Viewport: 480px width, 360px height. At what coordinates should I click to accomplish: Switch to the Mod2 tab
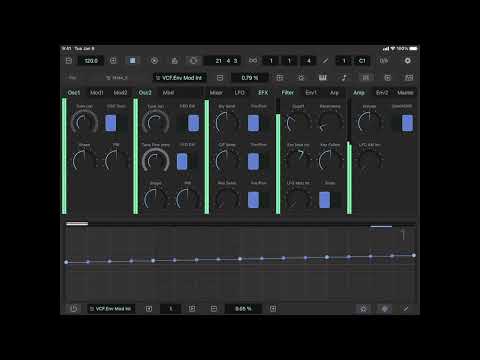click(x=120, y=93)
